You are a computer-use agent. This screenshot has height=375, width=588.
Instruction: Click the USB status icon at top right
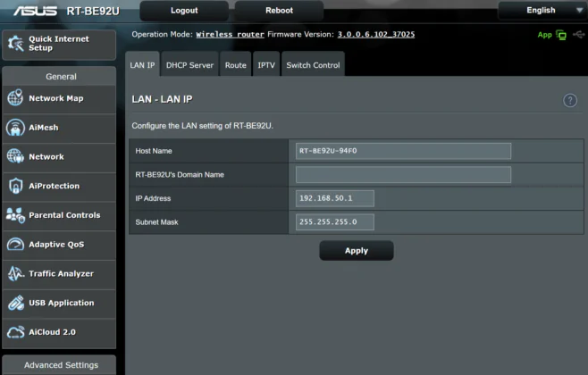pos(579,35)
